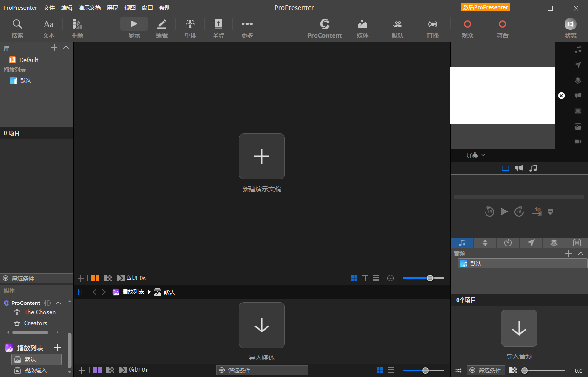588x377 pixels.
Task: Clear props using the layers clear icon
Action: (x=578, y=80)
